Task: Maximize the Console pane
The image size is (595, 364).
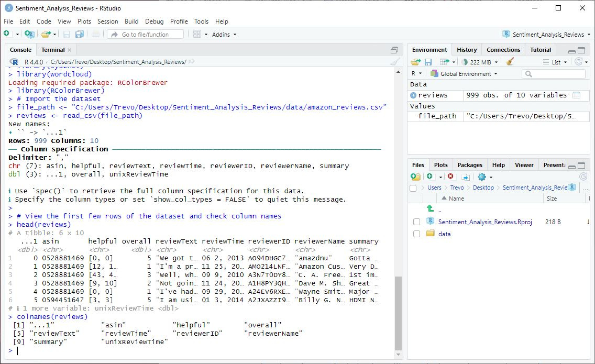Action: 394,50
